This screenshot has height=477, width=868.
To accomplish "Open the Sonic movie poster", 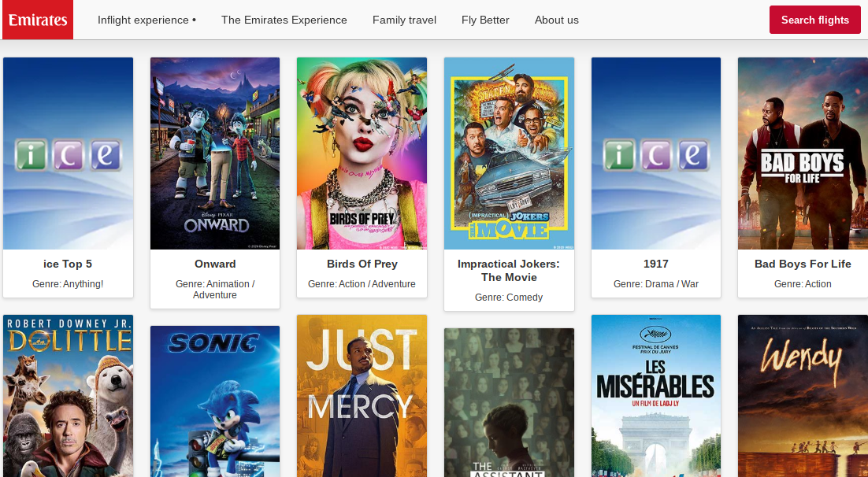I will [x=215, y=401].
